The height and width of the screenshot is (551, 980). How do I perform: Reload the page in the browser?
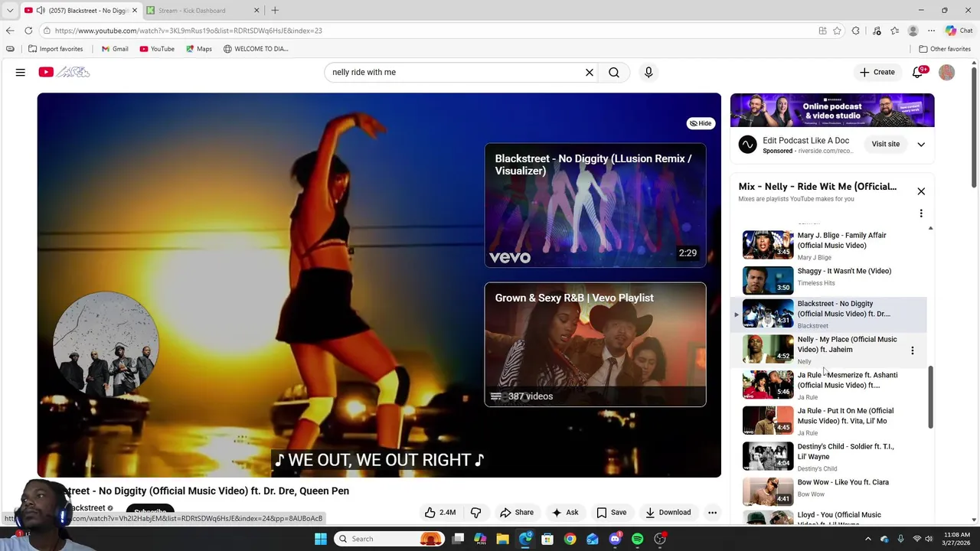28,31
